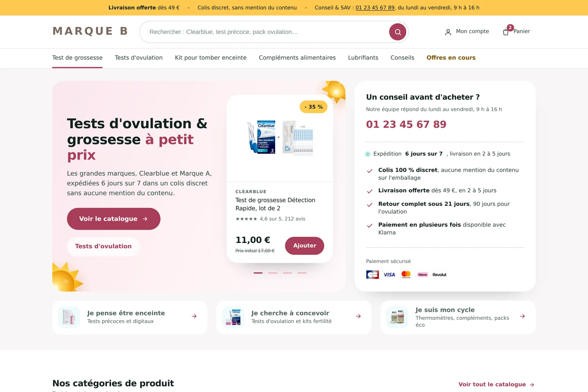The image size is (588, 392).
Task: Open the Compléments alimentaires menu
Action: pos(297,58)
